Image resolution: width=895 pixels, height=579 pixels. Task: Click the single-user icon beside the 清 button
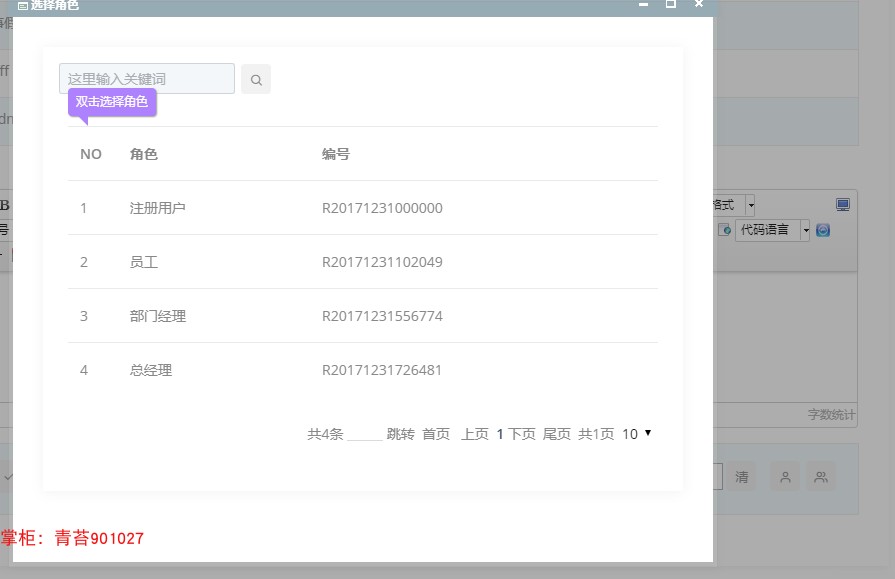point(785,477)
